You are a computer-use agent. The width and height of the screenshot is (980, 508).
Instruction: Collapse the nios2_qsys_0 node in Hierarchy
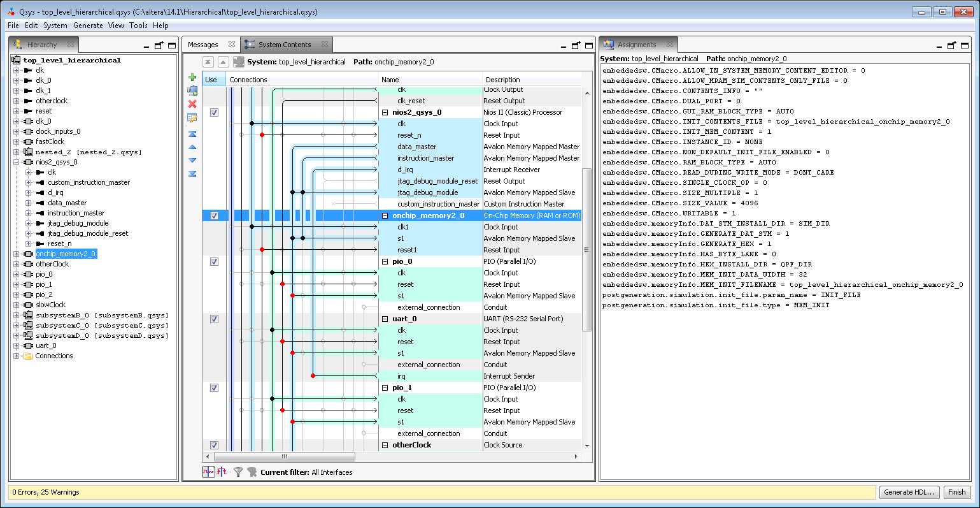click(17, 163)
